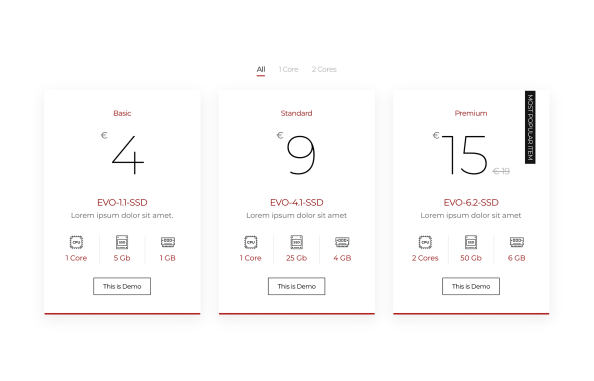
Task: Click the Basic plan title
Action: 122,113
